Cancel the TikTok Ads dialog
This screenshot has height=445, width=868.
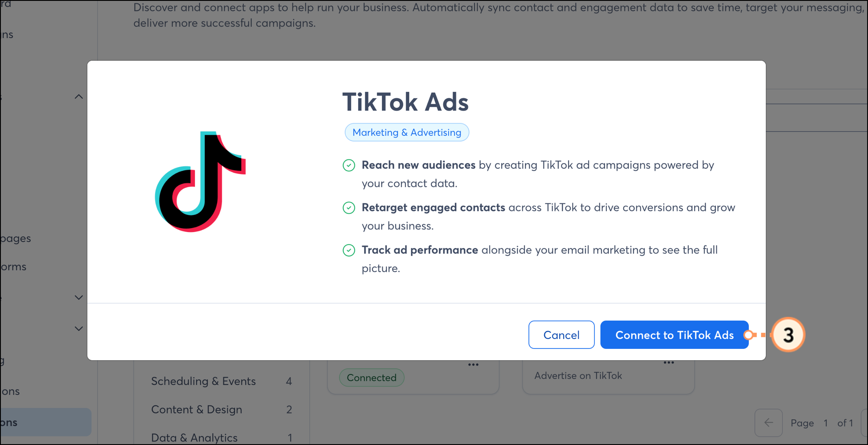pyautogui.click(x=561, y=335)
